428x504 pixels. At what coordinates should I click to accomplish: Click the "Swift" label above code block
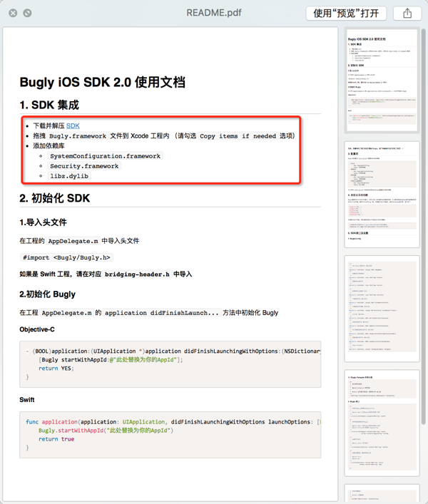pos(27,400)
